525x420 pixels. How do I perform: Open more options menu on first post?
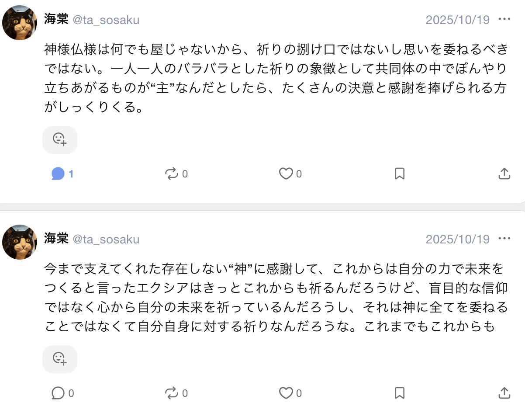point(504,20)
